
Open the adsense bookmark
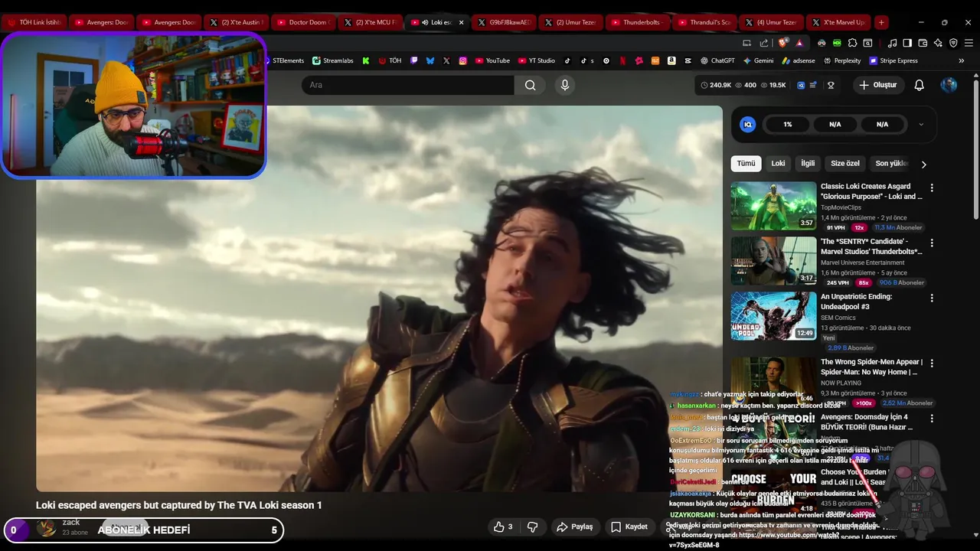click(x=798, y=60)
